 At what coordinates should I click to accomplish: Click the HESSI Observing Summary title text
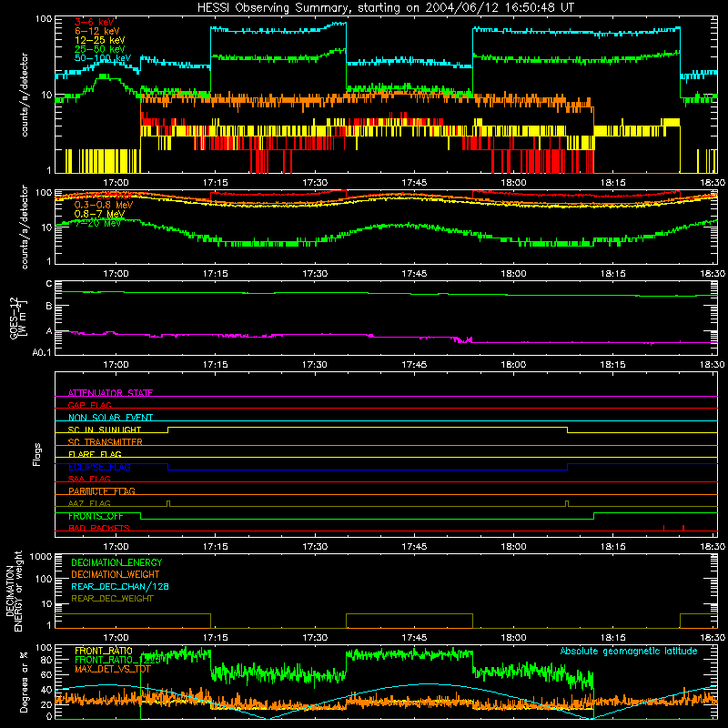385,8
